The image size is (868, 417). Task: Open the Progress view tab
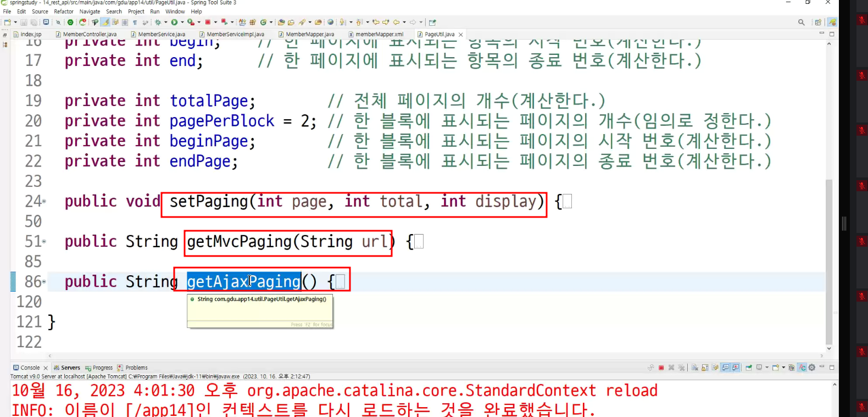[x=99, y=368]
